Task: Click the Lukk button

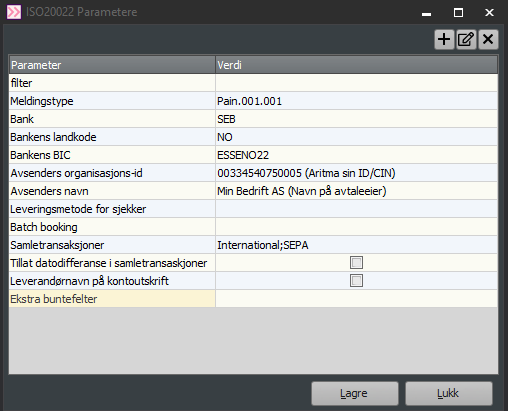Action: [x=449, y=393]
